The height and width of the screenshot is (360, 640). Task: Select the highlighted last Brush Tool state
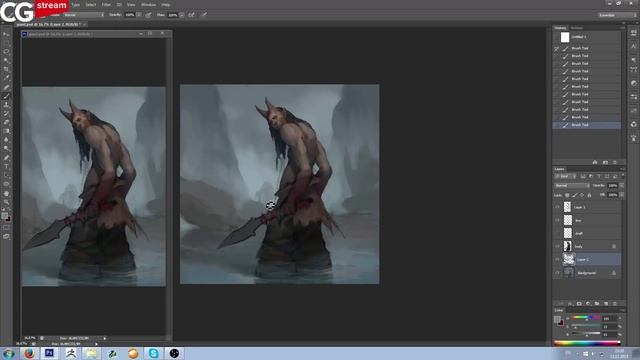click(587, 125)
